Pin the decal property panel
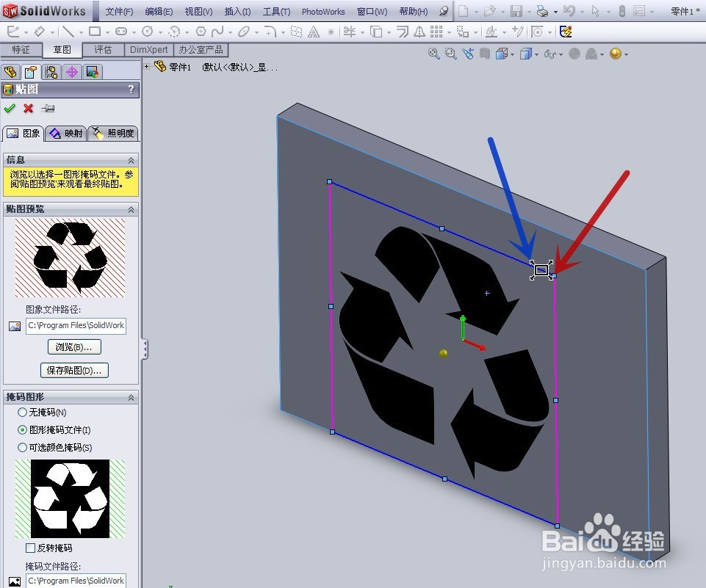The image size is (706, 588). (x=48, y=109)
